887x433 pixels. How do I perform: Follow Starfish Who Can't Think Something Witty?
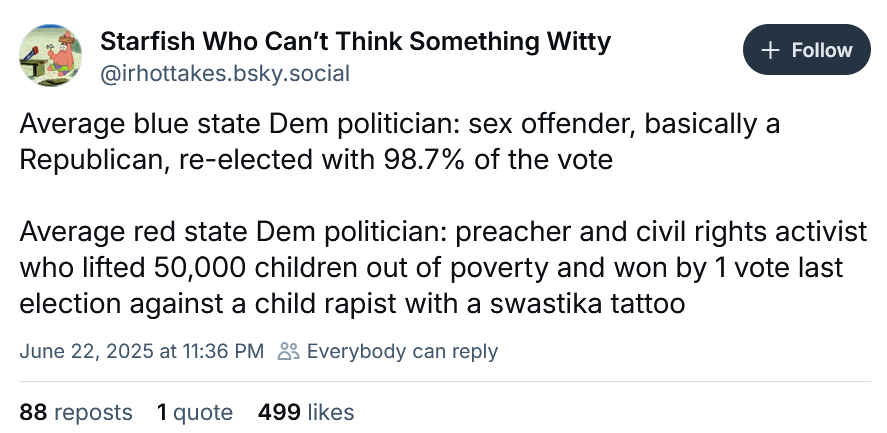[x=806, y=51]
